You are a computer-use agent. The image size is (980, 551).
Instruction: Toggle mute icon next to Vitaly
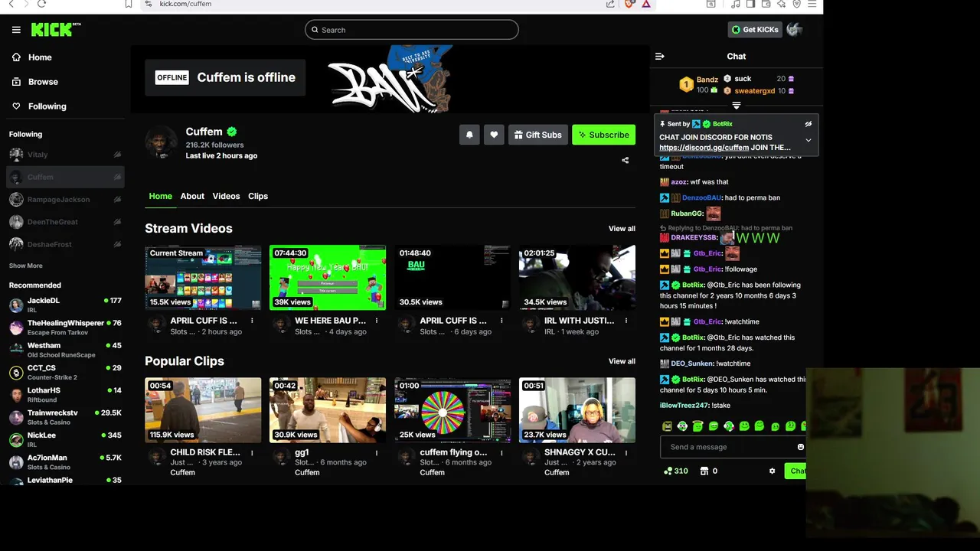[117, 155]
